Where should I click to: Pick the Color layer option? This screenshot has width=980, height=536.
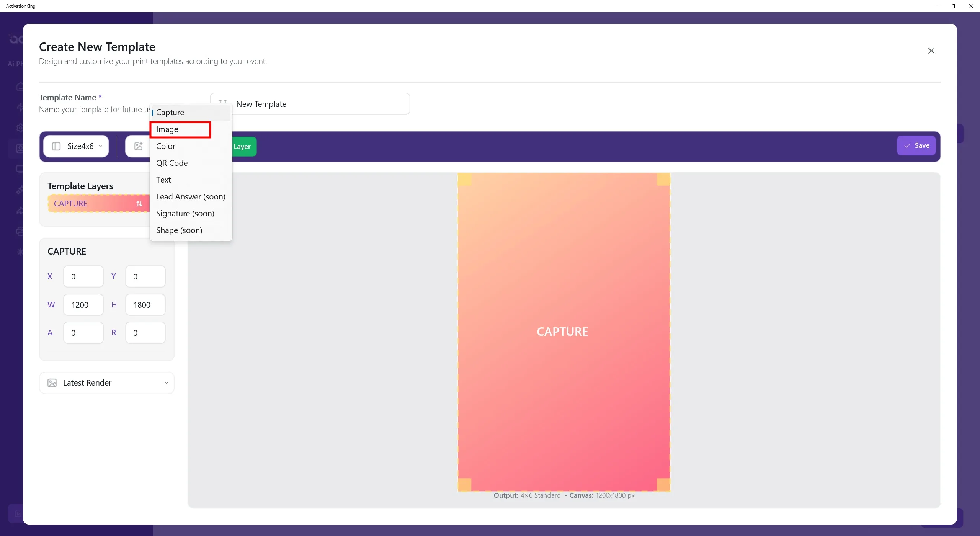(x=191, y=146)
